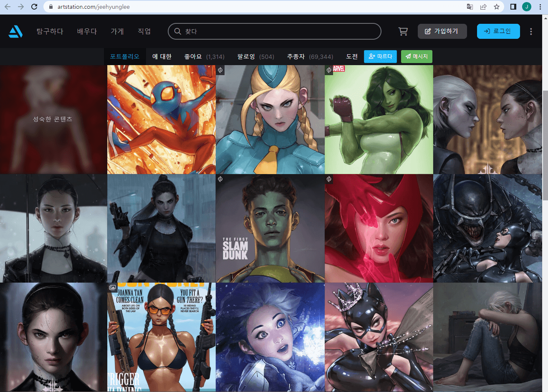Image resolution: width=548 pixels, height=392 pixels.
Task: Switch to the 도전 tab
Action: click(x=352, y=56)
